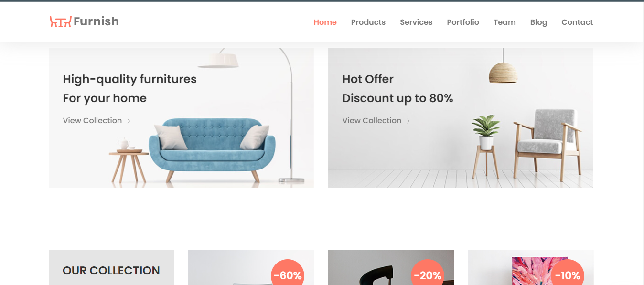The width and height of the screenshot is (644, 285).
Task: Click arrow next to Hot Offer View Collection
Action: pos(408,121)
